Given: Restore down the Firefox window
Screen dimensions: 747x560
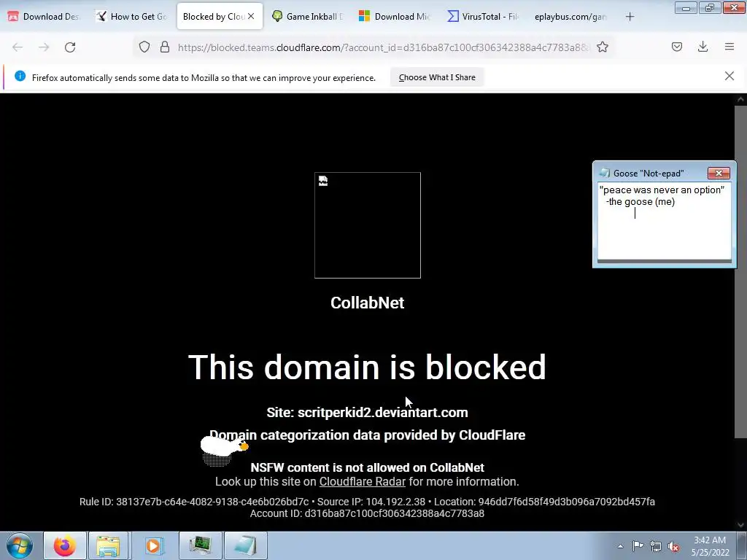Looking at the screenshot, I should pyautogui.click(x=709, y=7).
